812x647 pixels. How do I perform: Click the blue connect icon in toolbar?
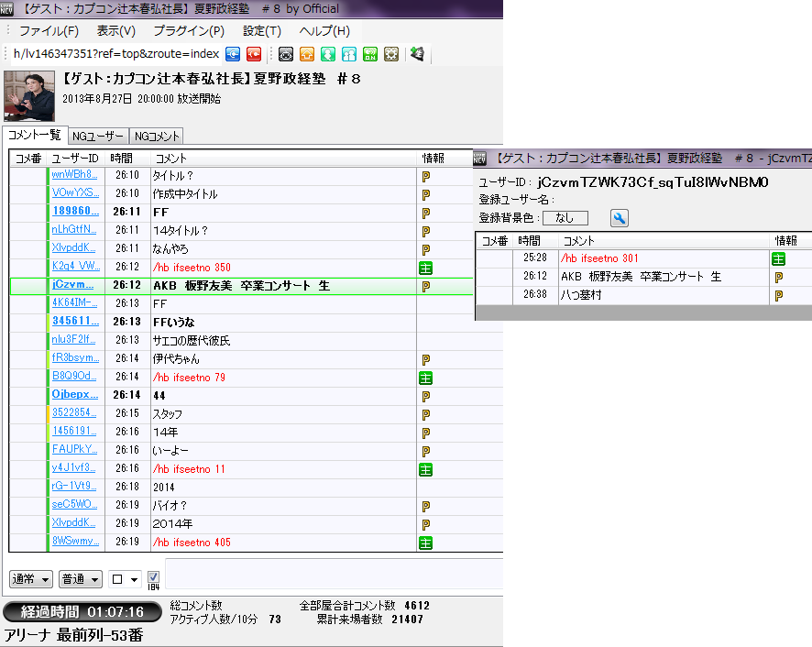click(x=233, y=54)
